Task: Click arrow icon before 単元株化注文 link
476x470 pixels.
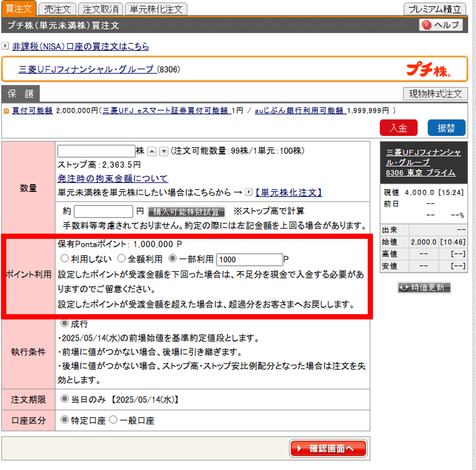Action: pos(248,192)
